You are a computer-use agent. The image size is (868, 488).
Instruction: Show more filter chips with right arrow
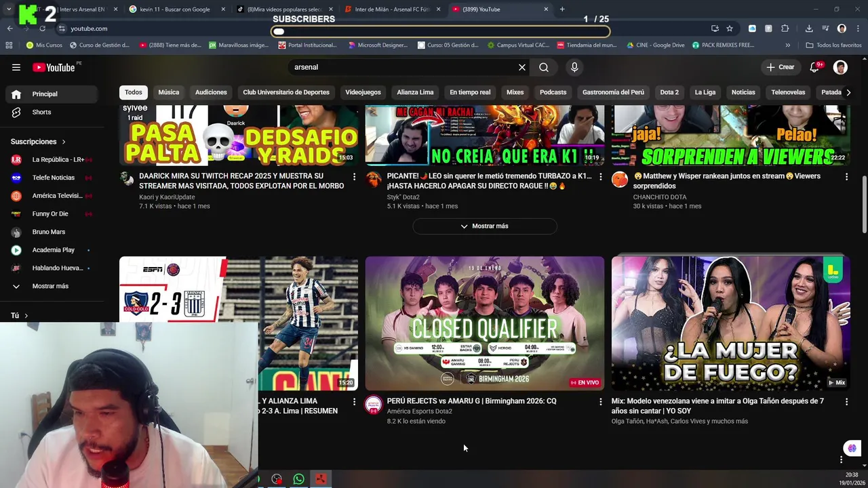[x=848, y=92]
